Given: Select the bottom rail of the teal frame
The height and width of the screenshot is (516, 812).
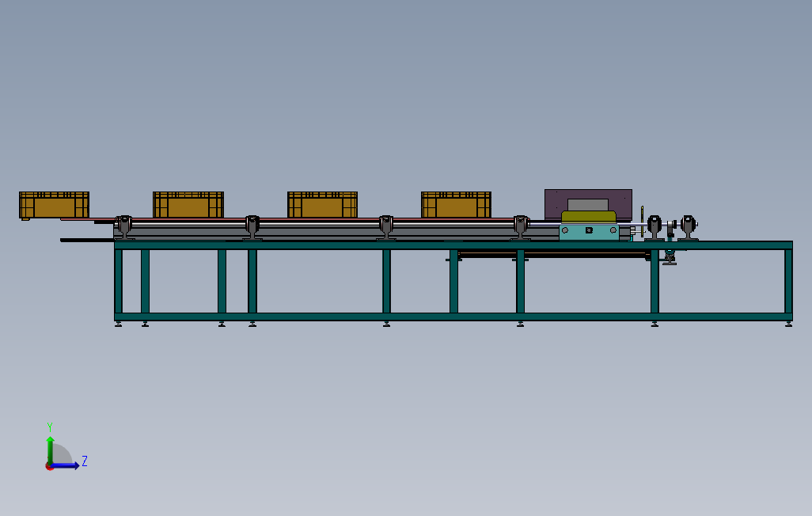Looking at the screenshot, I should (453, 317).
